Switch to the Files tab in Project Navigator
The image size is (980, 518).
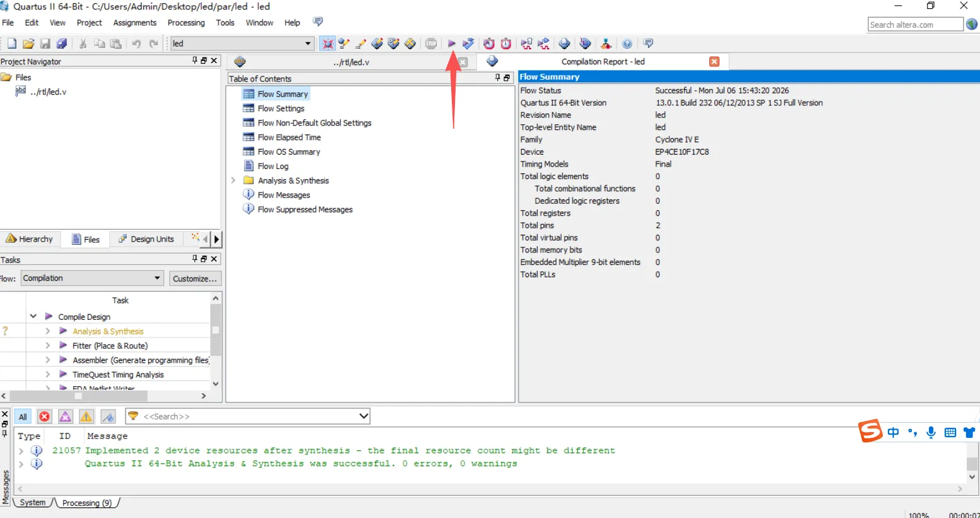86,239
